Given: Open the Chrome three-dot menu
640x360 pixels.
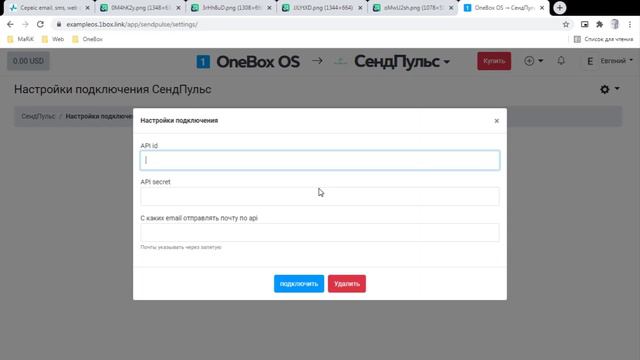Looking at the screenshot, I should click(x=630, y=24).
